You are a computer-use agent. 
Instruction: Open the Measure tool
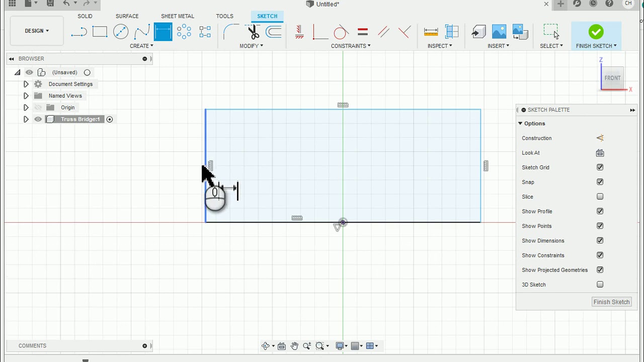click(431, 32)
